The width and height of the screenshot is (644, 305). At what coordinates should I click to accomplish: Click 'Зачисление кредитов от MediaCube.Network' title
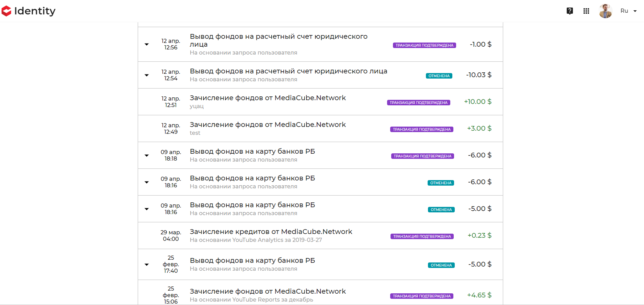(271, 232)
